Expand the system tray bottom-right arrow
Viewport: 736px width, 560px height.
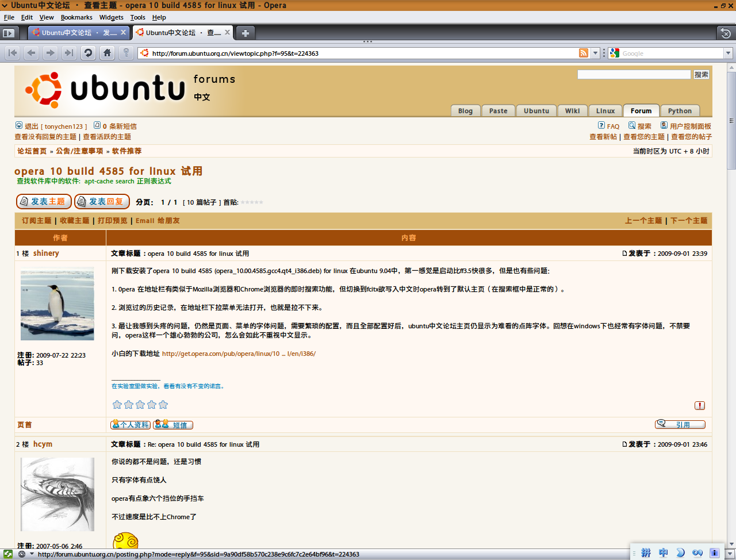[x=729, y=554]
